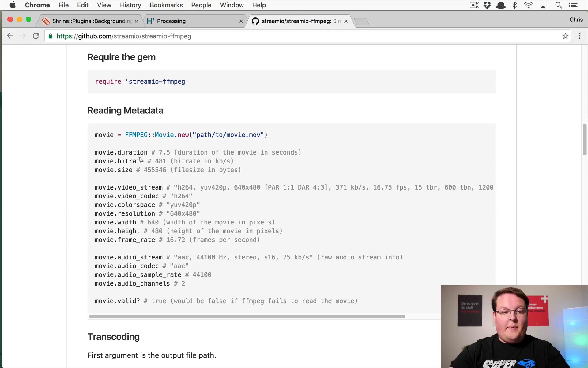The image size is (588, 368).
Task: Click the star bookmark button for page
Action: click(x=566, y=36)
